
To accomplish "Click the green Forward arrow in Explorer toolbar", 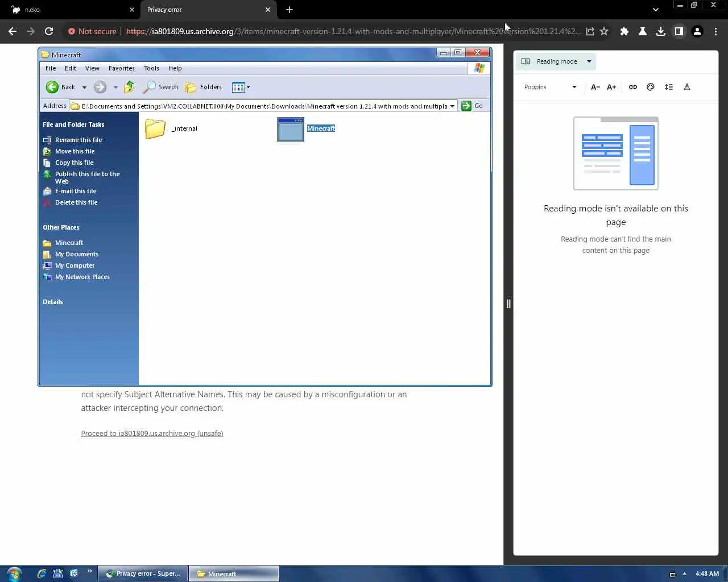I will tap(100, 87).
